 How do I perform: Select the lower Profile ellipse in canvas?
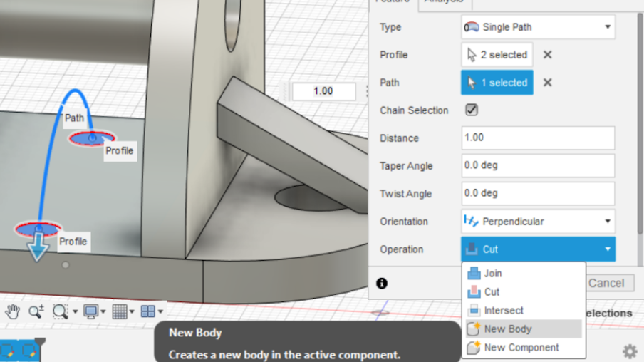[x=38, y=229]
